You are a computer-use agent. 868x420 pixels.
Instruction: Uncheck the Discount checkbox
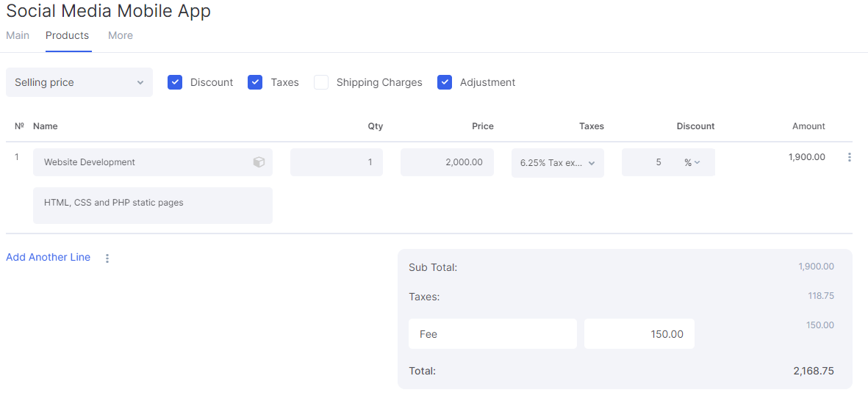(x=175, y=82)
